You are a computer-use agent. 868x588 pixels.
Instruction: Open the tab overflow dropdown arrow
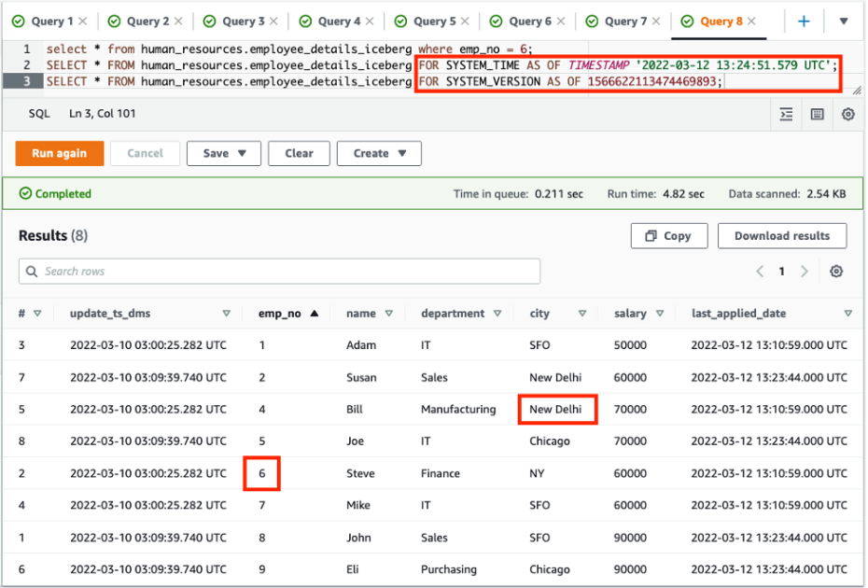tap(844, 21)
